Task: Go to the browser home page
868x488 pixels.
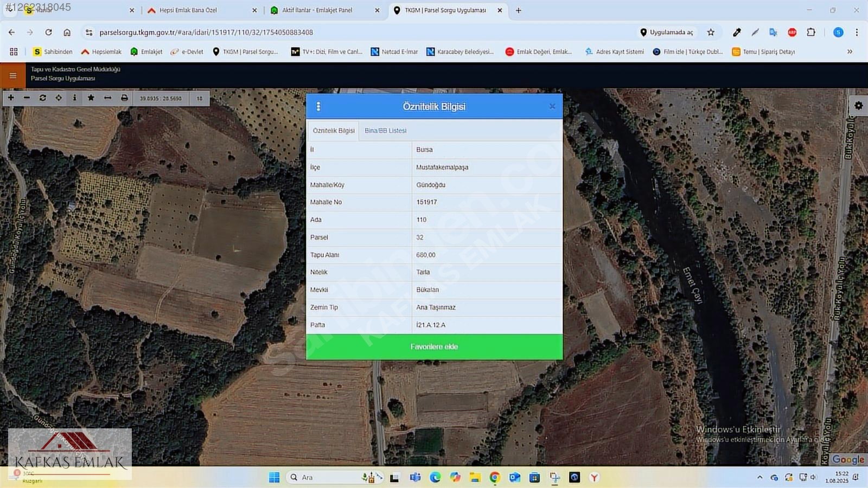Action: pos(67,33)
